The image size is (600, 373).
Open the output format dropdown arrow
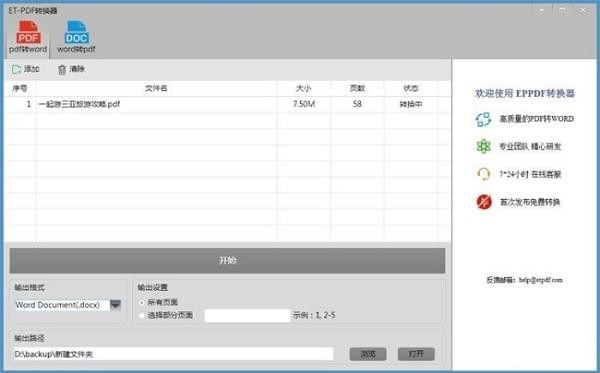[x=115, y=305]
